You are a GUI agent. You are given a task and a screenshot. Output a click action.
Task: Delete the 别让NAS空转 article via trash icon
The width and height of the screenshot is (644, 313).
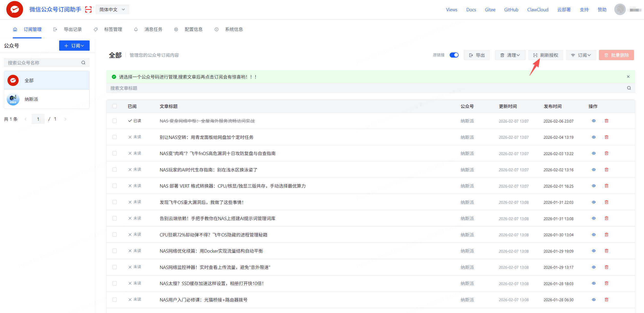[606, 137]
